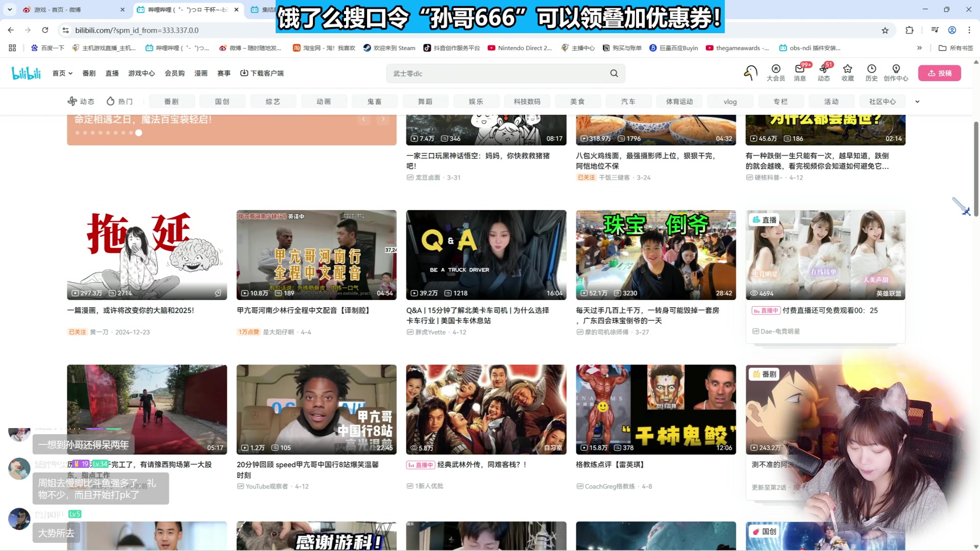This screenshot has width=980, height=551.
Task: Open 直播 in top navigation
Action: tap(112, 73)
